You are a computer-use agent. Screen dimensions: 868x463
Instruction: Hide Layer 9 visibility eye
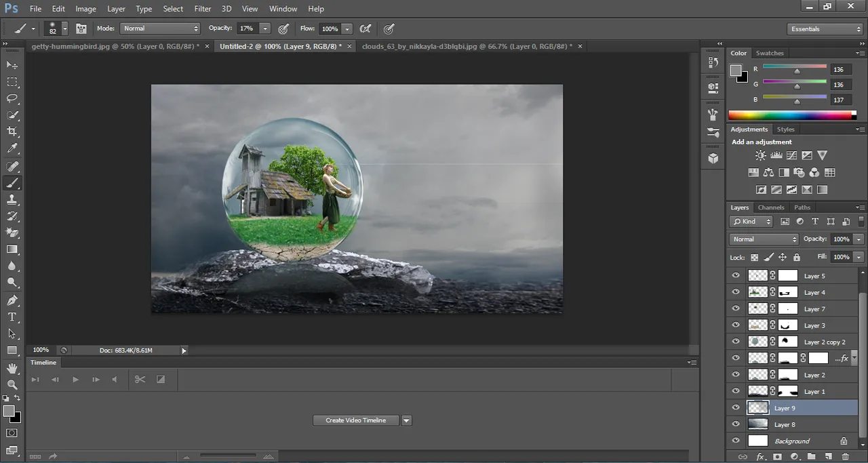click(736, 407)
